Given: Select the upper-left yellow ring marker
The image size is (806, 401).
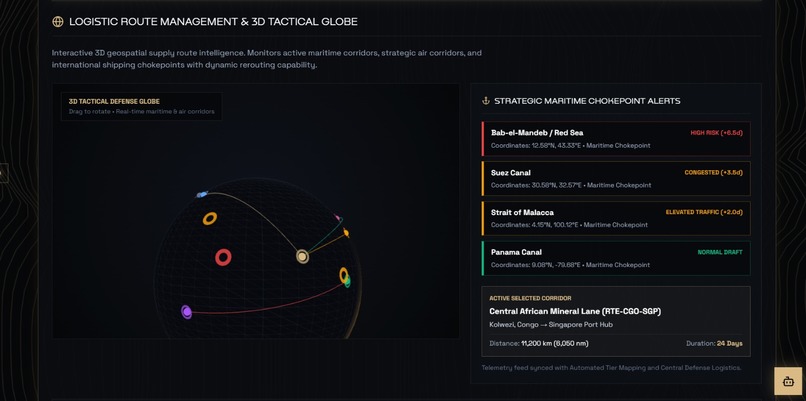Looking at the screenshot, I should pyautogui.click(x=210, y=218).
